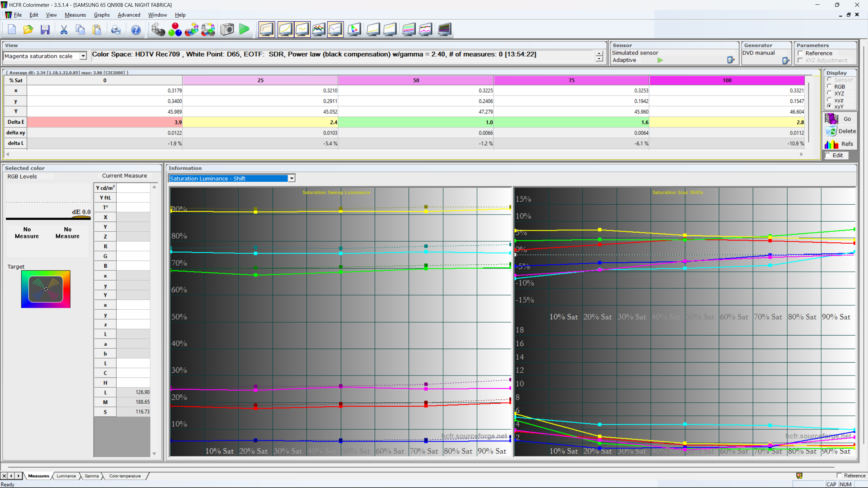
Task: Open the Saturation Luminance - Shift dropdown
Action: click(x=291, y=178)
